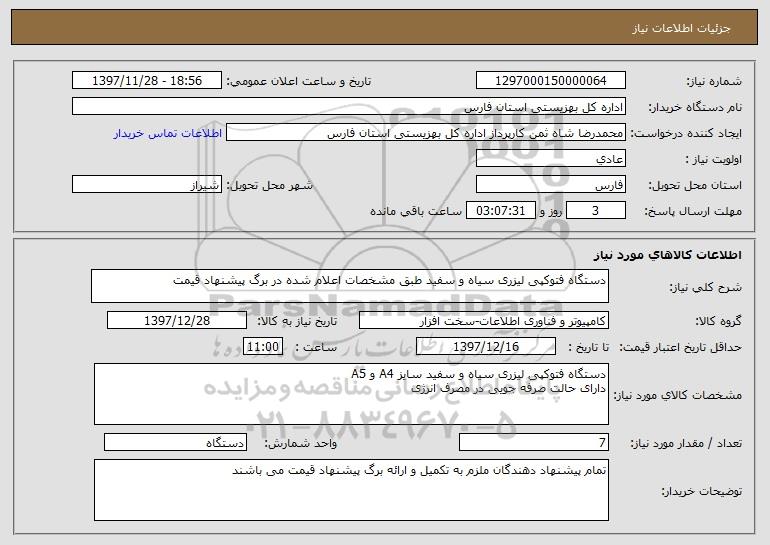Click the section heading اطلاعات کالاهای مورد نیاز
The image size is (770, 545).
(x=667, y=255)
